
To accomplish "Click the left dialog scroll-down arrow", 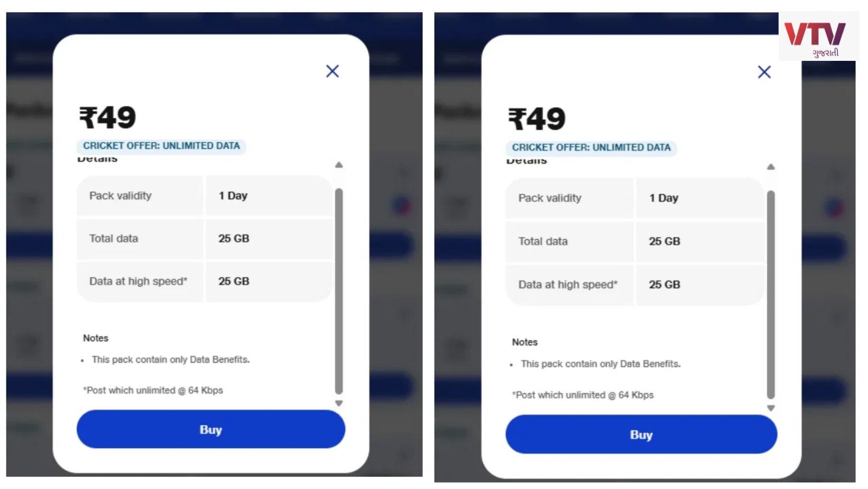I will point(339,403).
